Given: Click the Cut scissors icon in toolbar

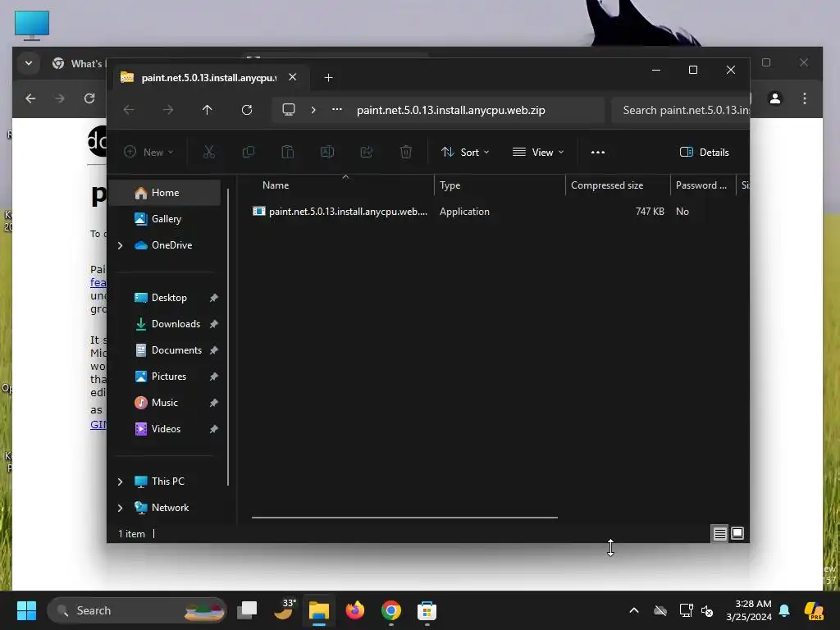Looking at the screenshot, I should tap(209, 152).
